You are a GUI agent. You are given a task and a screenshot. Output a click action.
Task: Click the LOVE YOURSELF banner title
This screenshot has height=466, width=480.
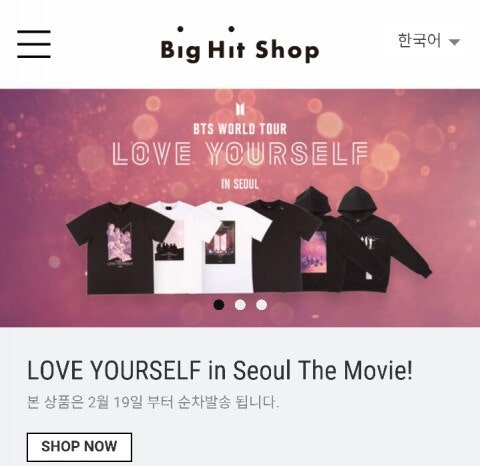pyautogui.click(x=240, y=154)
